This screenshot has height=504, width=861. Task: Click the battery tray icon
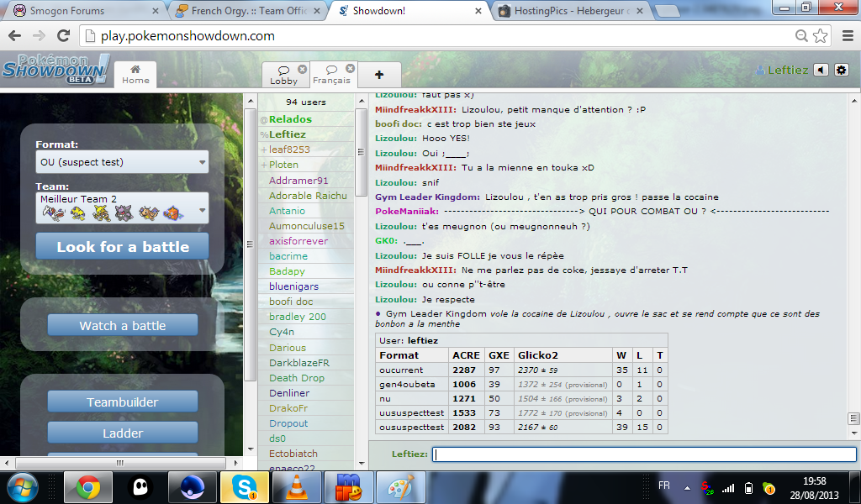pos(747,487)
